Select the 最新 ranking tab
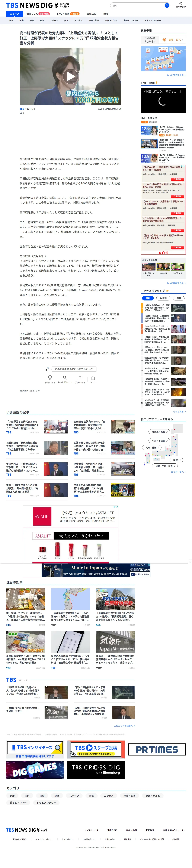Viewport: 192px width, 868px height. (x=148, y=298)
